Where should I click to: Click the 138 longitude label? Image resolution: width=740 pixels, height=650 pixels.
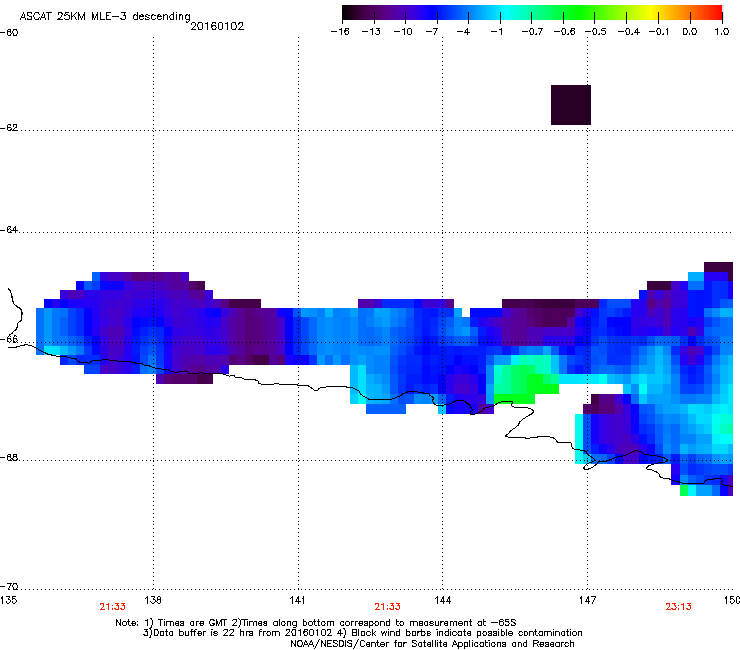[153, 600]
